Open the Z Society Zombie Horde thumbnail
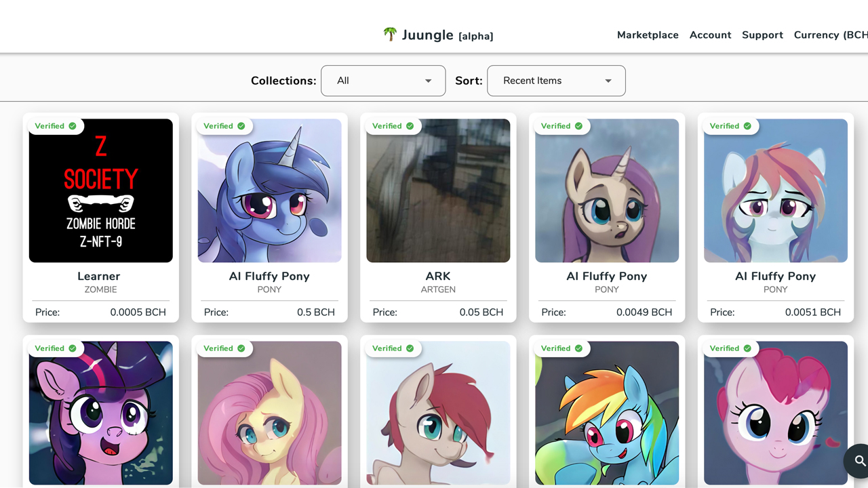868x488 pixels. 101,197
